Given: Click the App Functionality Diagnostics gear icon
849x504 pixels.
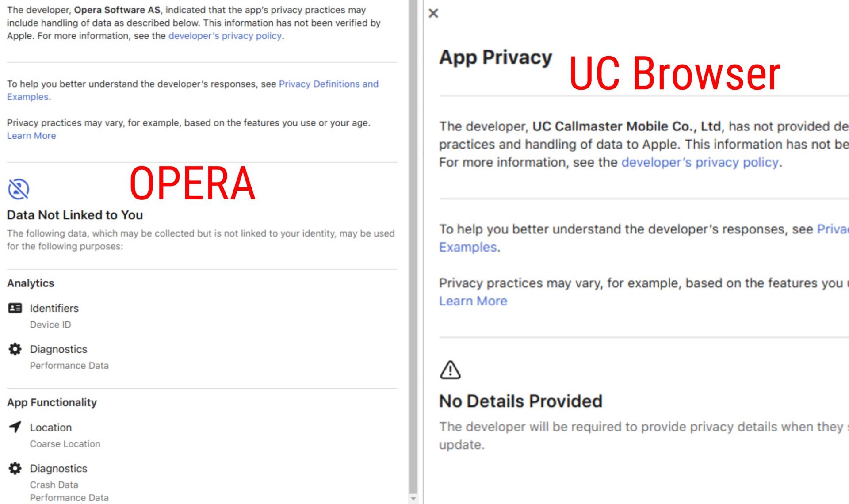Looking at the screenshot, I should 15,468.
